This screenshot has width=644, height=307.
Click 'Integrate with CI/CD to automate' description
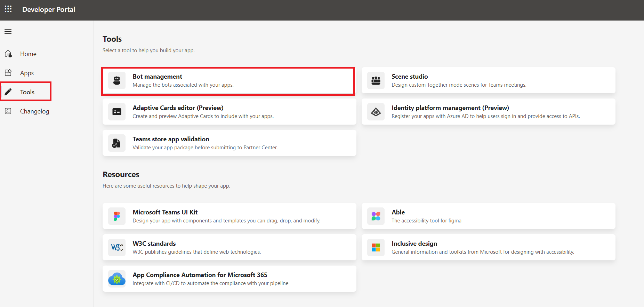click(x=210, y=283)
